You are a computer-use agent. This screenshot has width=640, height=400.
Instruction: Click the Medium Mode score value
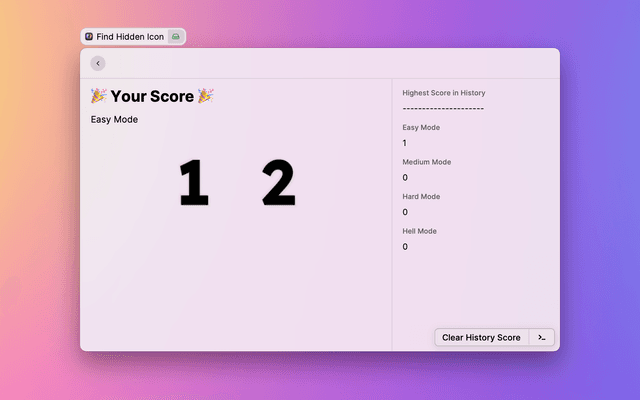click(x=405, y=177)
